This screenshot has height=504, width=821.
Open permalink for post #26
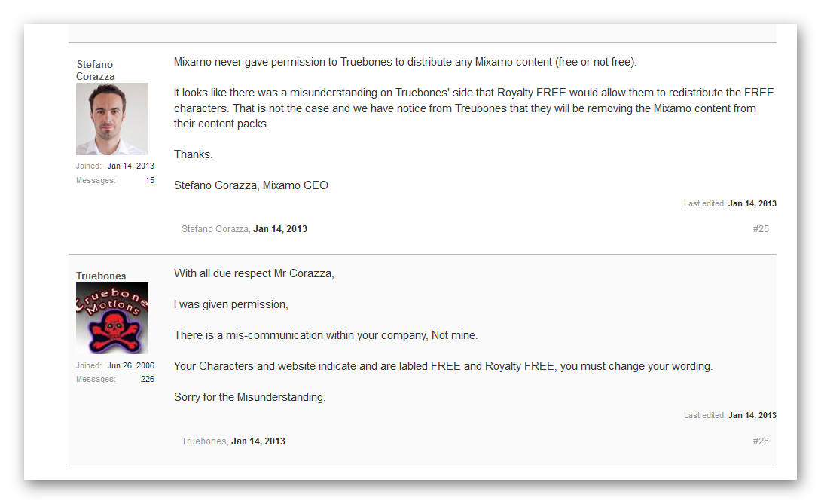761,441
